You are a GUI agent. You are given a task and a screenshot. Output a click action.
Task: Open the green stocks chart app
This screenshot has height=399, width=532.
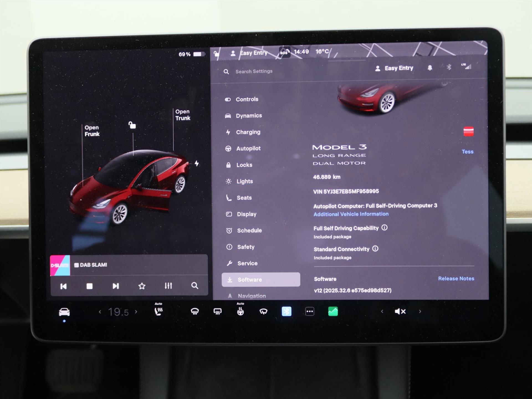click(x=333, y=311)
